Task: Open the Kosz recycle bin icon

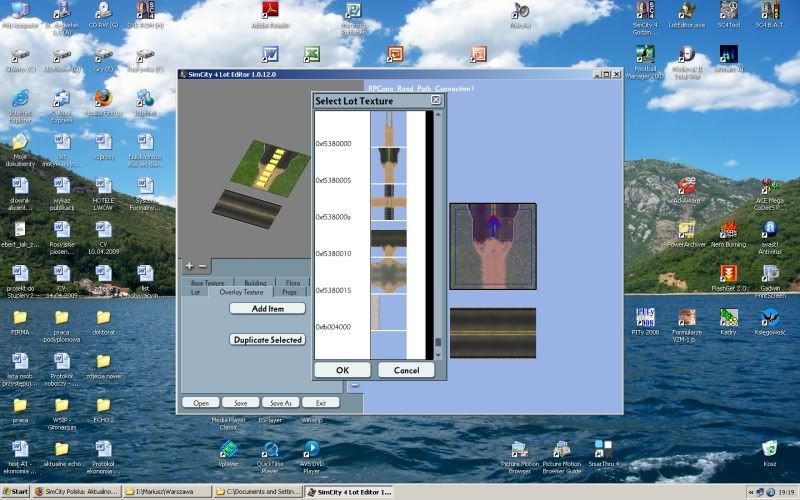Action: (770, 454)
